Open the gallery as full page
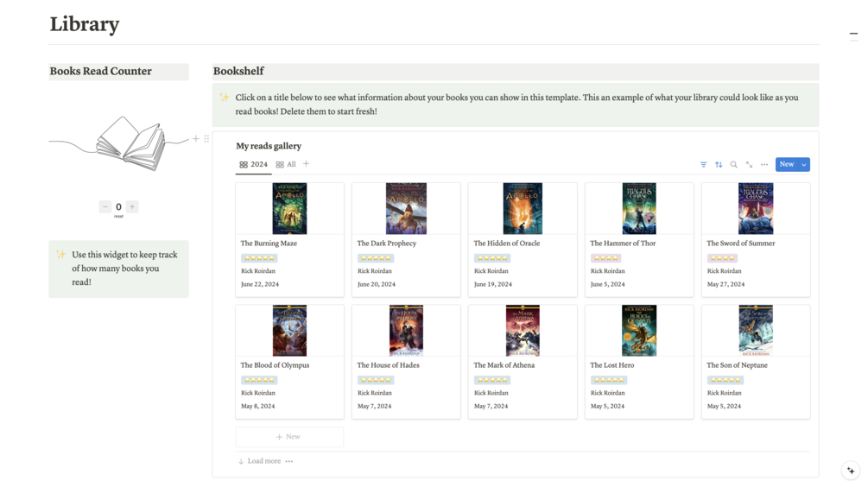 (x=749, y=164)
